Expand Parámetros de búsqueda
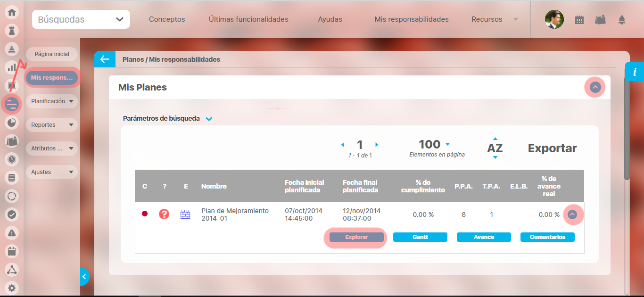644x297 pixels. point(209,119)
